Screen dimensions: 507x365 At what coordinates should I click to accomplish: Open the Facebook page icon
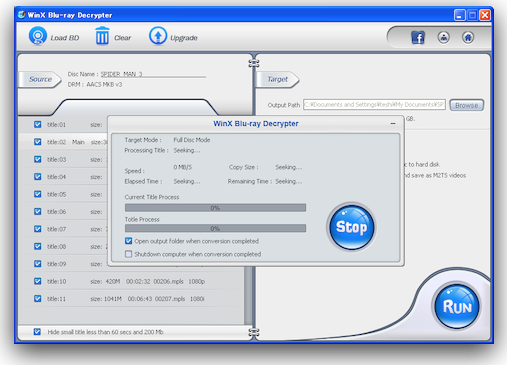pos(418,37)
